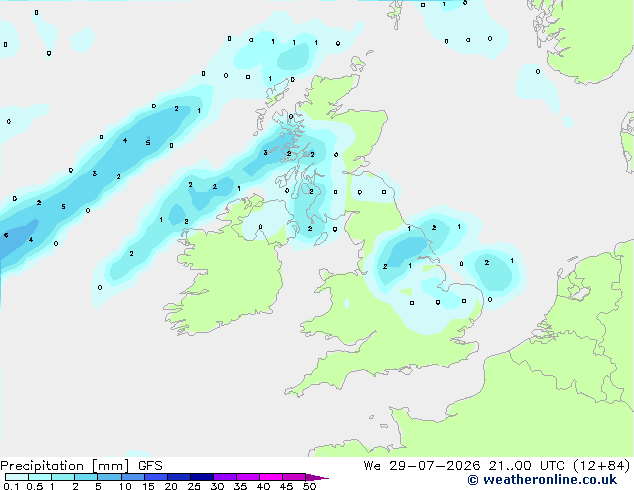Click the '(12+84)' forecast run text
634x490 pixels.
(x=601, y=466)
